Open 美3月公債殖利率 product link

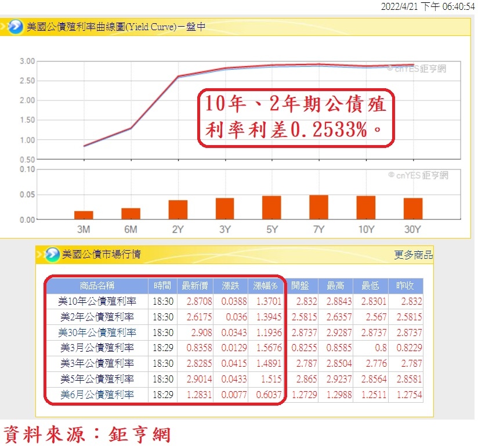pos(97,348)
